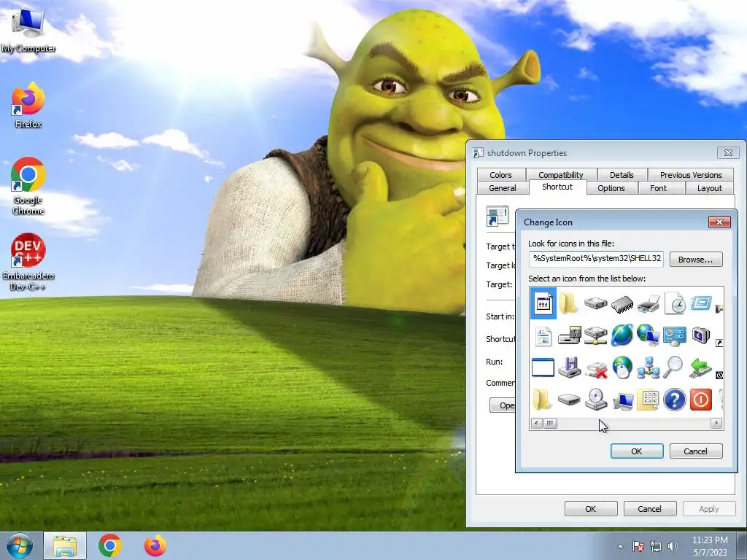Choose the globe with monitor icon

648,335
